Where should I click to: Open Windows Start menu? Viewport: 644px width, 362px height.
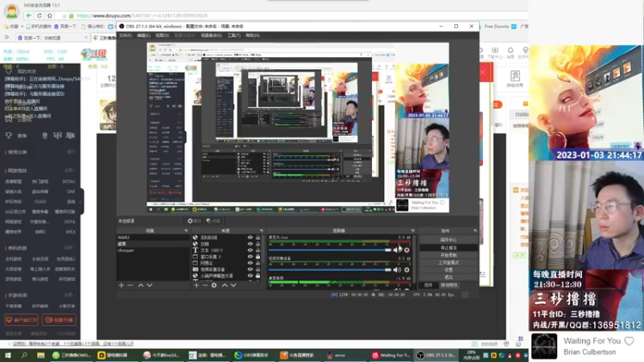pyautogui.click(x=8, y=356)
